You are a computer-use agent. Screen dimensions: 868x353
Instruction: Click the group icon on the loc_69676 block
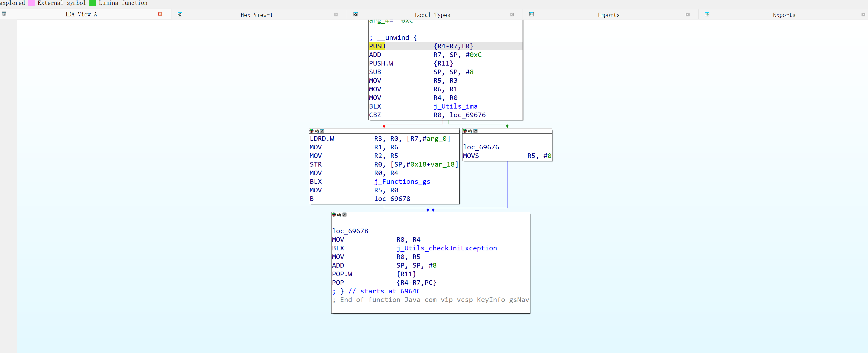[x=475, y=131]
